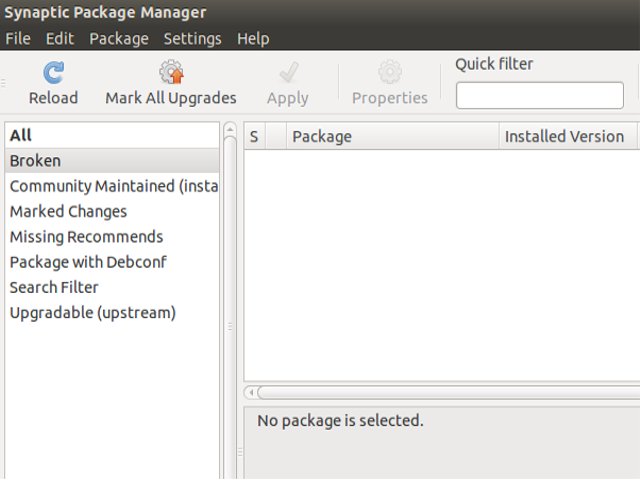Image resolution: width=640 pixels, height=480 pixels.
Task: Select the Upgradable (upstream) filter
Action: pyautogui.click(x=92, y=312)
